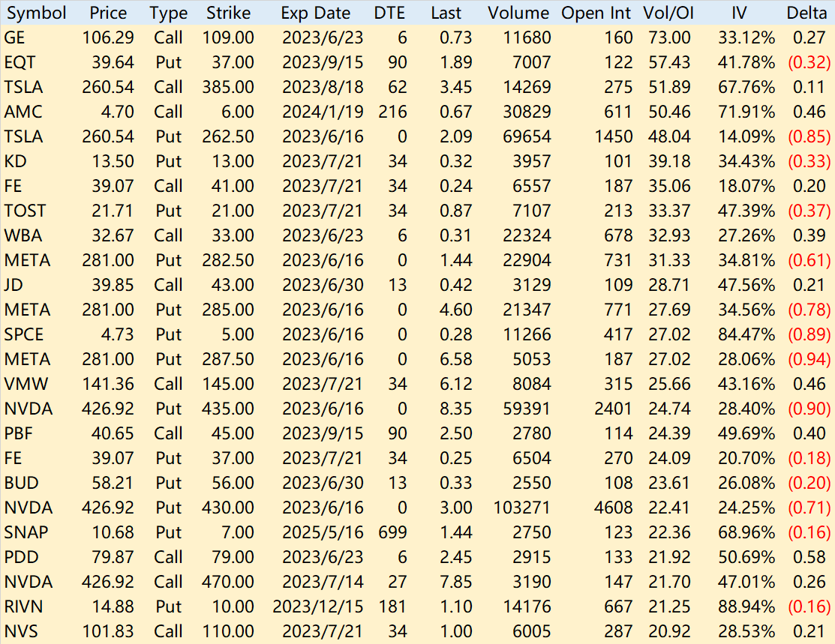Click the DTE column header

pyautogui.click(x=390, y=13)
